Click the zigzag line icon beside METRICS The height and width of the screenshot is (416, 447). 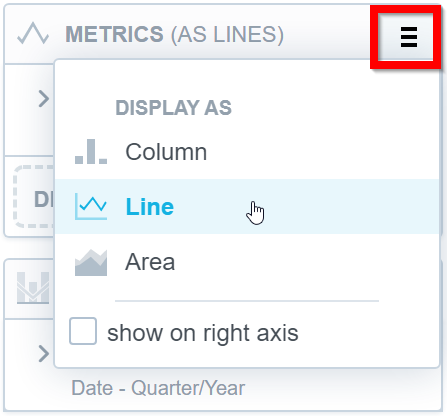(33, 33)
